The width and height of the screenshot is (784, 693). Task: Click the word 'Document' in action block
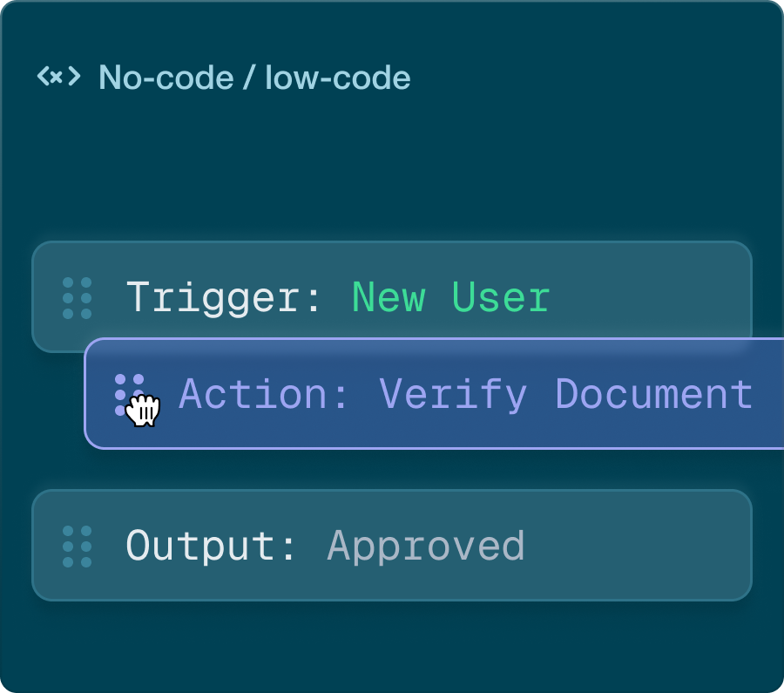click(x=654, y=394)
